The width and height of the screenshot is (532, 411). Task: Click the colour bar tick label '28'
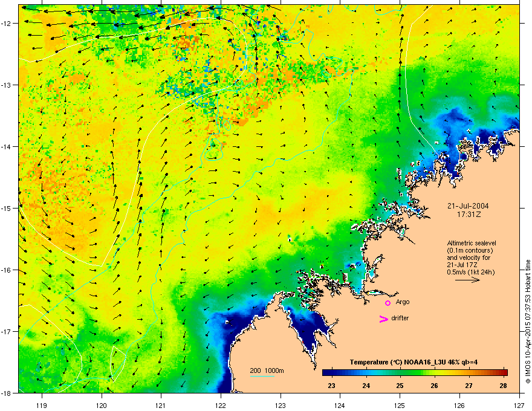pyautogui.click(x=504, y=386)
